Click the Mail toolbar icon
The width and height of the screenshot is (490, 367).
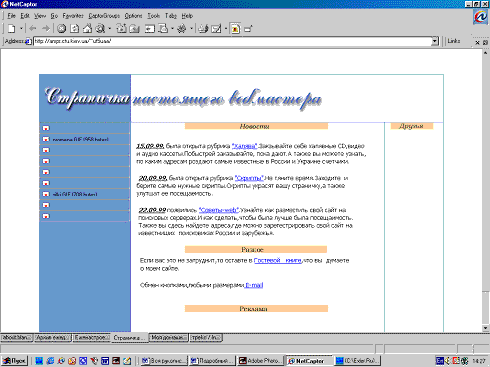coord(216,29)
